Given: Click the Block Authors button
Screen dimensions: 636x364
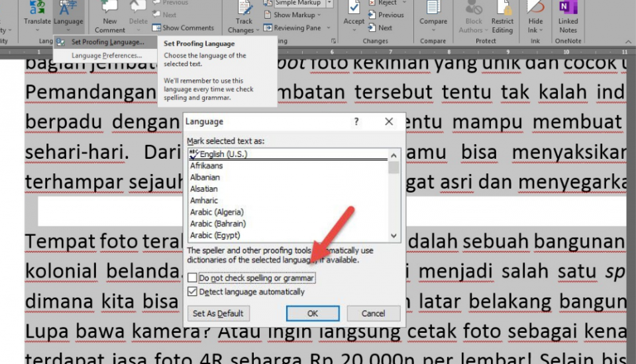Looking at the screenshot, I should pyautogui.click(x=473, y=16).
